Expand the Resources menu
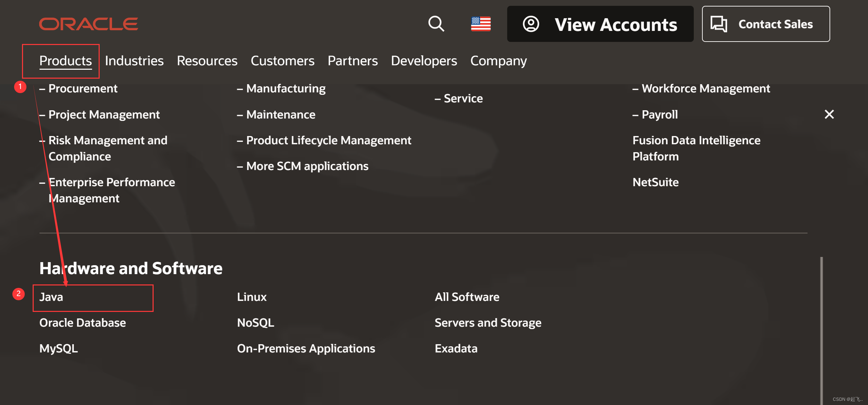This screenshot has height=405, width=868. 207,61
